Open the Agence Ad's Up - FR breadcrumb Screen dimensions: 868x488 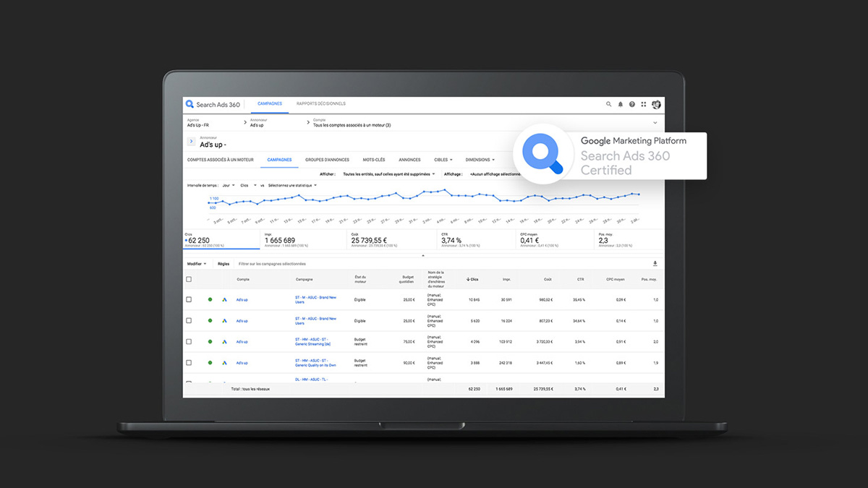[198, 123]
